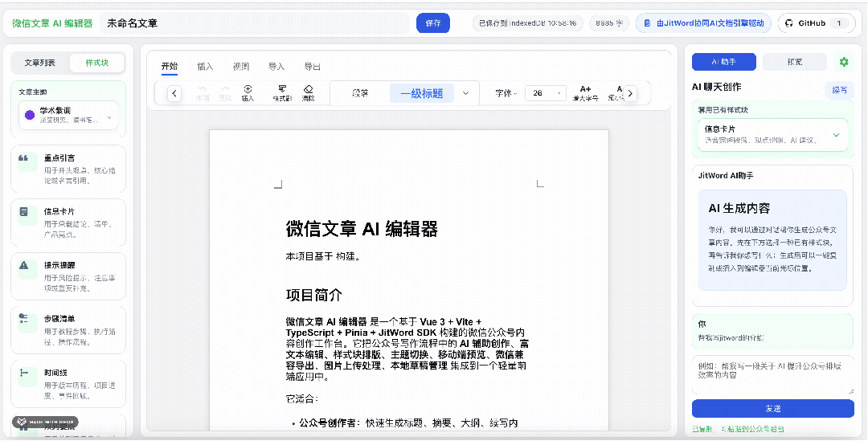Click the clear formatting (清除) eraser icon
Viewport: 868px width, 441px height.
(309, 89)
